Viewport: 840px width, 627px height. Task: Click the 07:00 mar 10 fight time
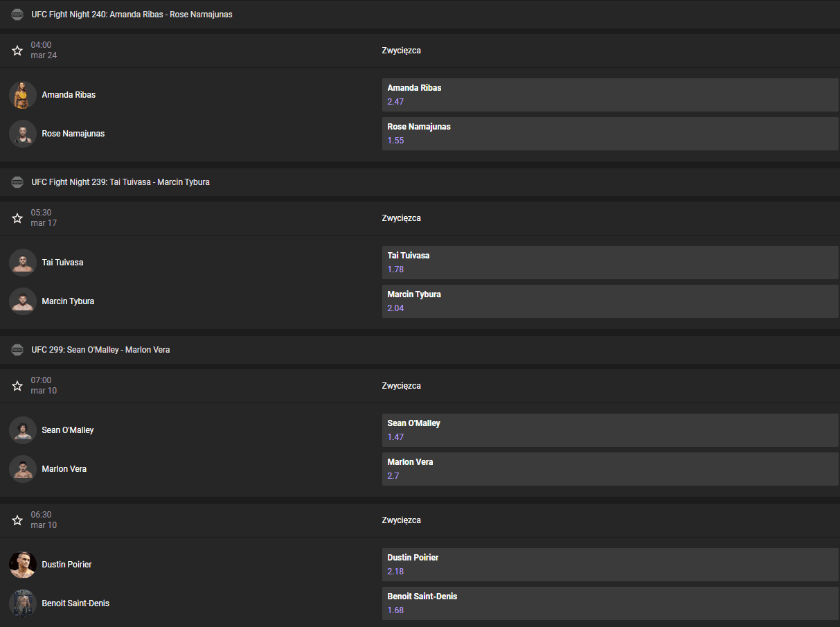tap(44, 386)
